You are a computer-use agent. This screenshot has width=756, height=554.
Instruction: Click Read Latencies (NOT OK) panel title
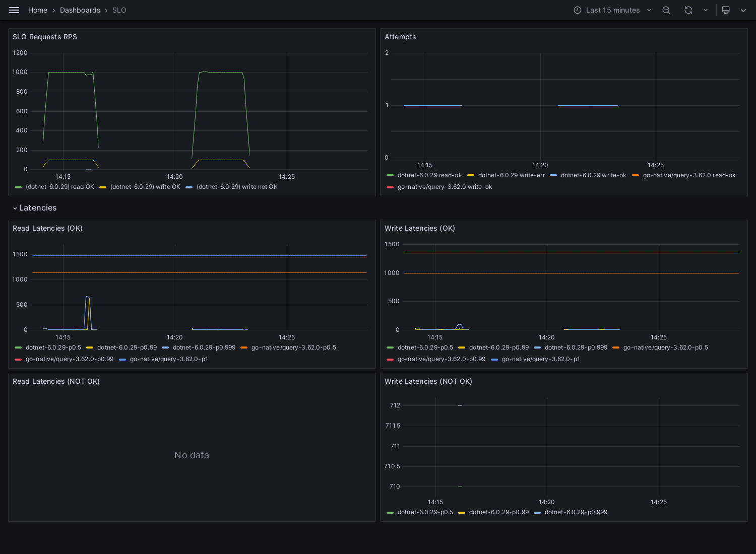[56, 381]
